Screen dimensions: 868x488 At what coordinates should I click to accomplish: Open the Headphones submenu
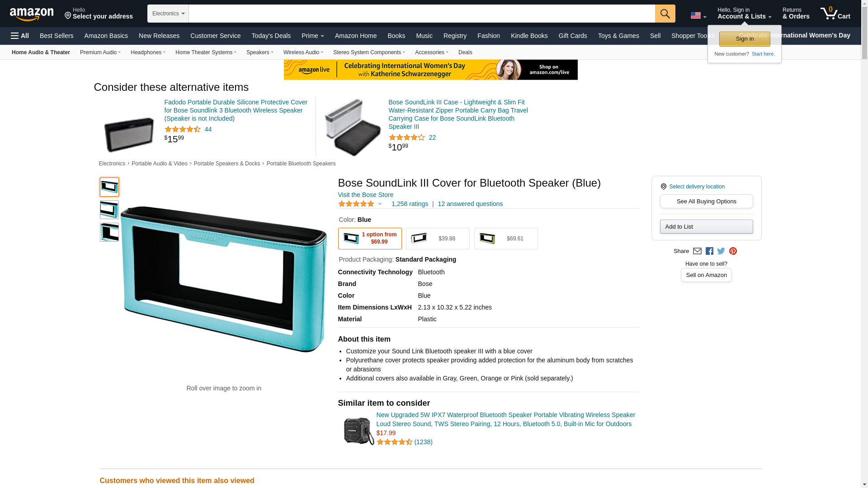click(148, 52)
